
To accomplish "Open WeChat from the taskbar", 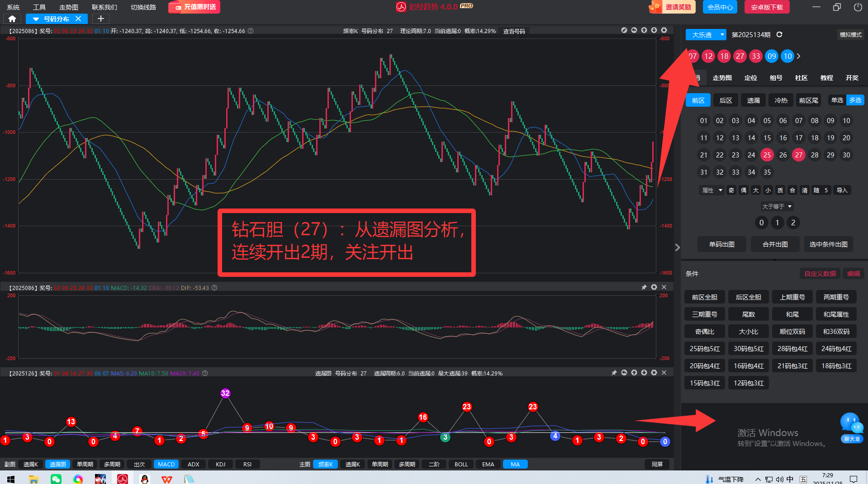I will (x=56, y=479).
